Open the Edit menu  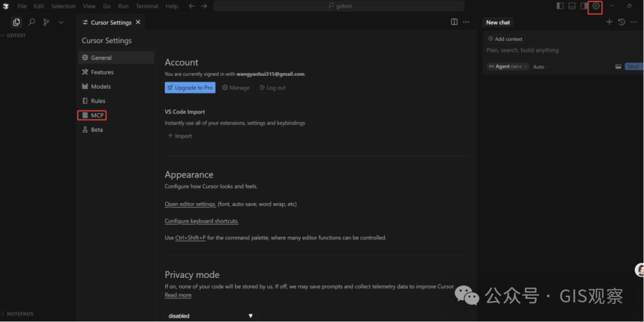point(39,6)
